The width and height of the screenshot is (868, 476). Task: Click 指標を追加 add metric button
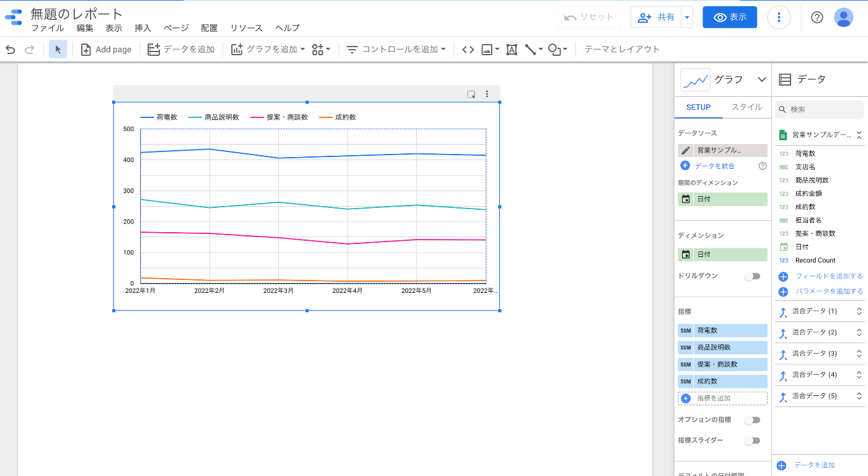722,398
